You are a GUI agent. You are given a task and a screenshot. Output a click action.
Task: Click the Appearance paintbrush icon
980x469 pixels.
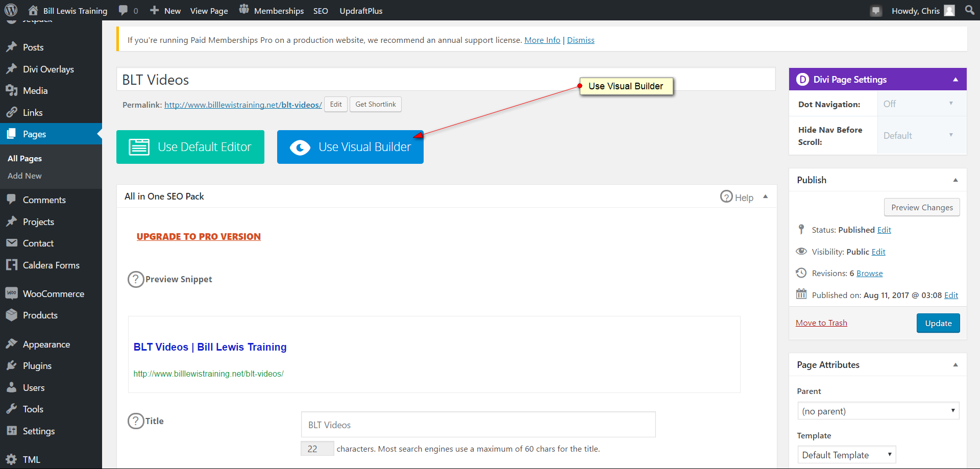point(12,344)
